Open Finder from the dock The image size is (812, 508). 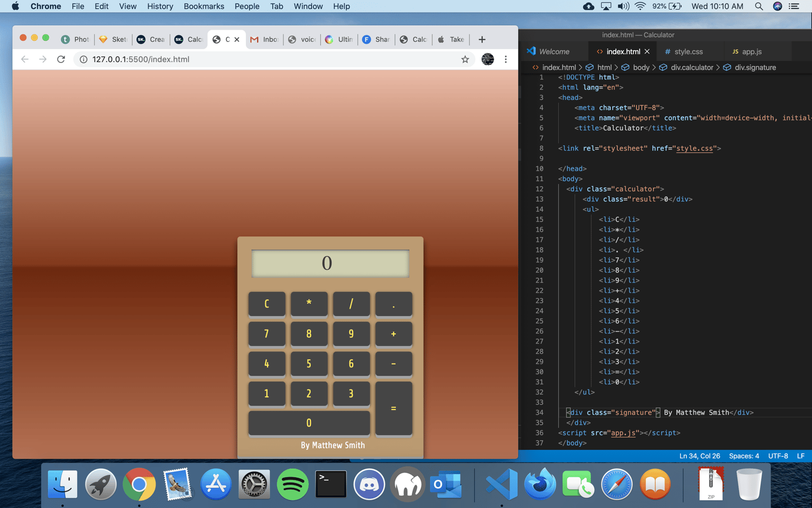(62, 484)
